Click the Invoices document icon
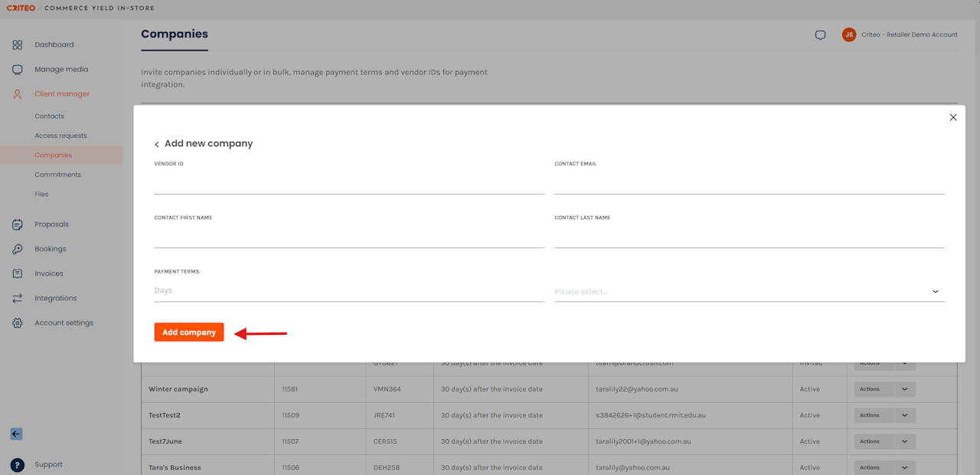The height and width of the screenshot is (475, 980). [17, 274]
